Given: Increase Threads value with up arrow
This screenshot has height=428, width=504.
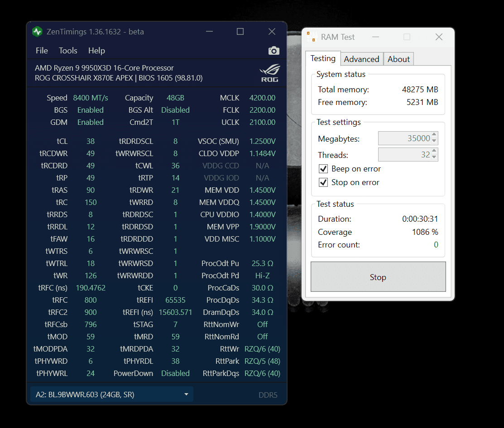Looking at the screenshot, I should click(x=434, y=151).
